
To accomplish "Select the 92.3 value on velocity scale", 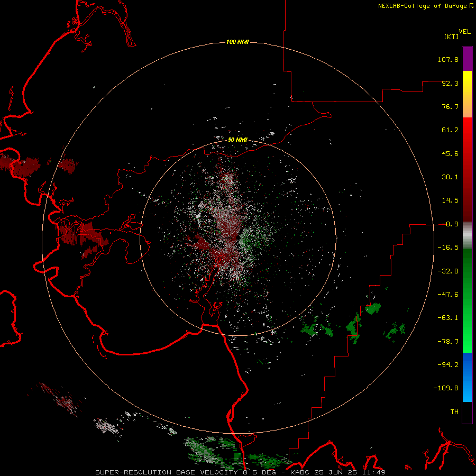I will pos(450,83).
